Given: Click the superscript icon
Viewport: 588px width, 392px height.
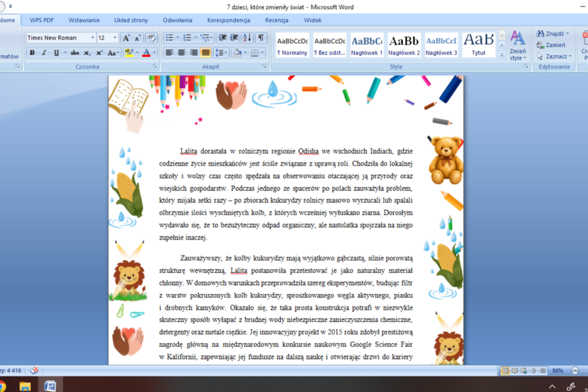Looking at the screenshot, I should tap(99, 52).
